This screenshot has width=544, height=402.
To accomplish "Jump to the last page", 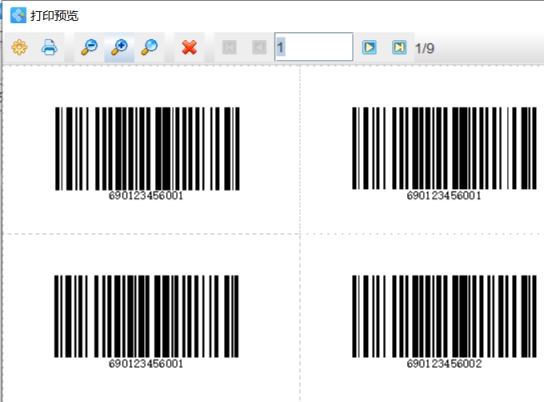I will [x=399, y=48].
